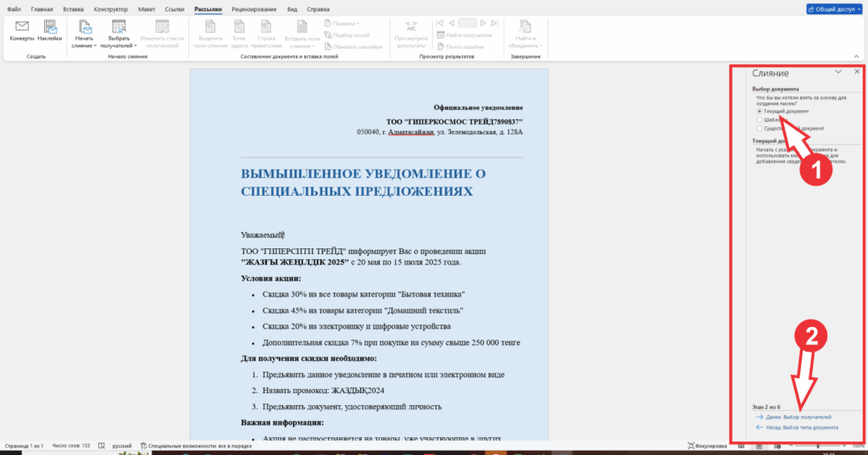Switch to the Рецензирование tab
868x455 pixels.
[x=254, y=9]
